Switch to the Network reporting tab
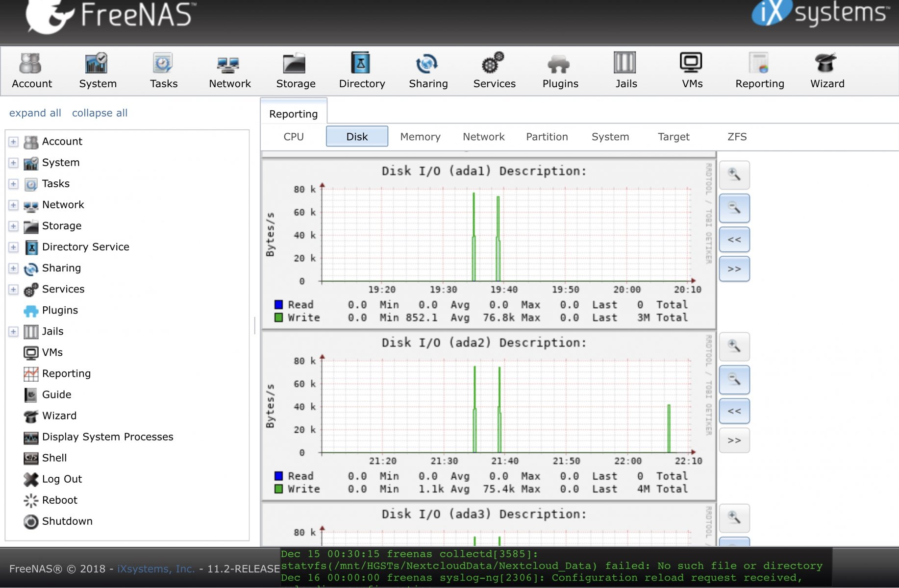899x588 pixels. tap(483, 137)
